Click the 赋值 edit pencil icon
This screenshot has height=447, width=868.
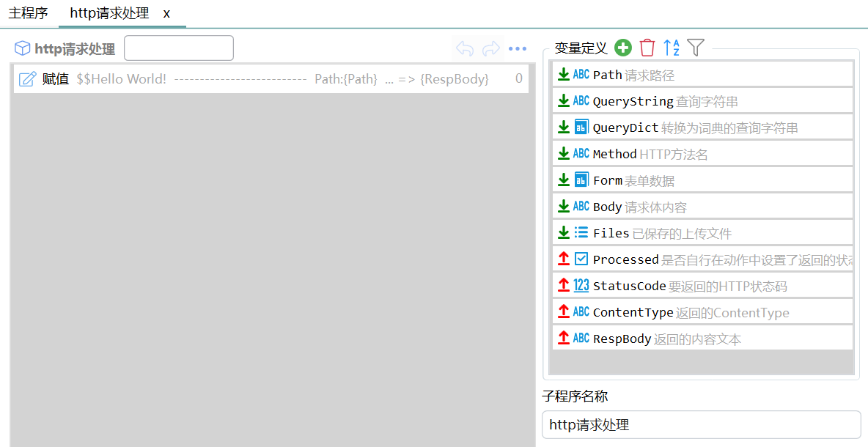click(x=28, y=79)
